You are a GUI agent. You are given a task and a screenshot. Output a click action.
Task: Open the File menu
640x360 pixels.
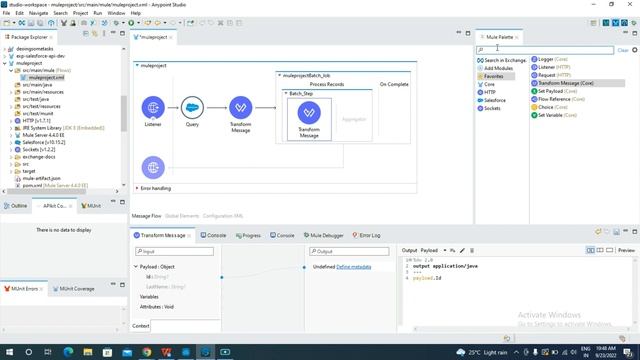[x=6, y=13]
